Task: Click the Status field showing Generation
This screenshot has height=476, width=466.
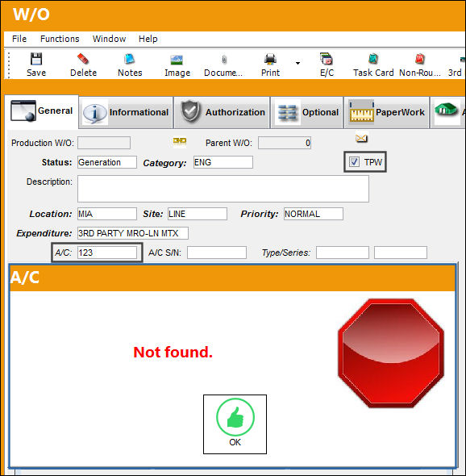Action: click(107, 162)
